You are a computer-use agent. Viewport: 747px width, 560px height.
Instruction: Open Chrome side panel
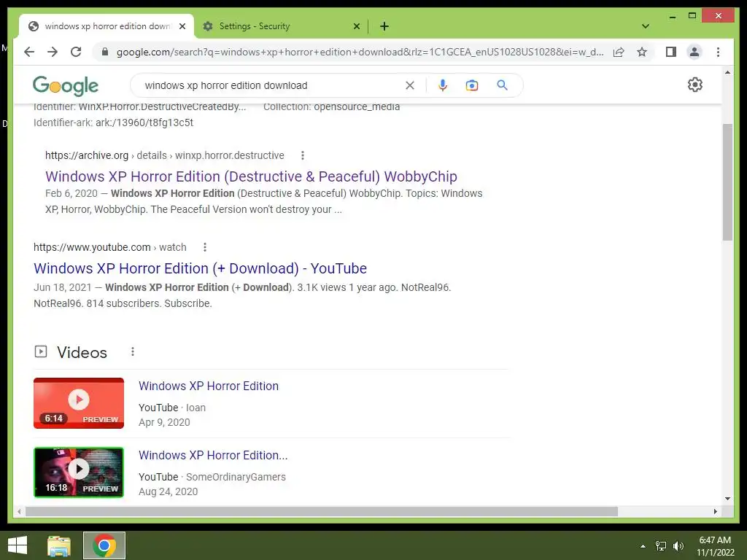pyautogui.click(x=671, y=52)
